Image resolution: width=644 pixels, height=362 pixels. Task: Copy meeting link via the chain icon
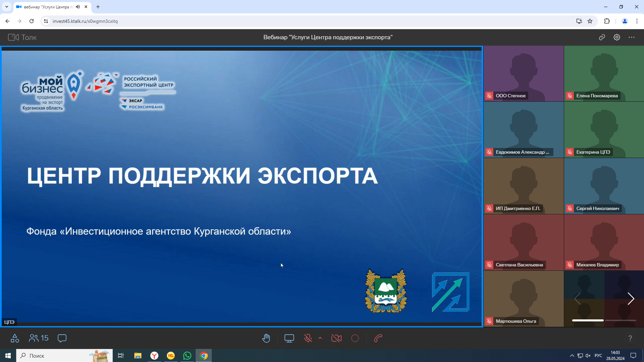click(602, 37)
